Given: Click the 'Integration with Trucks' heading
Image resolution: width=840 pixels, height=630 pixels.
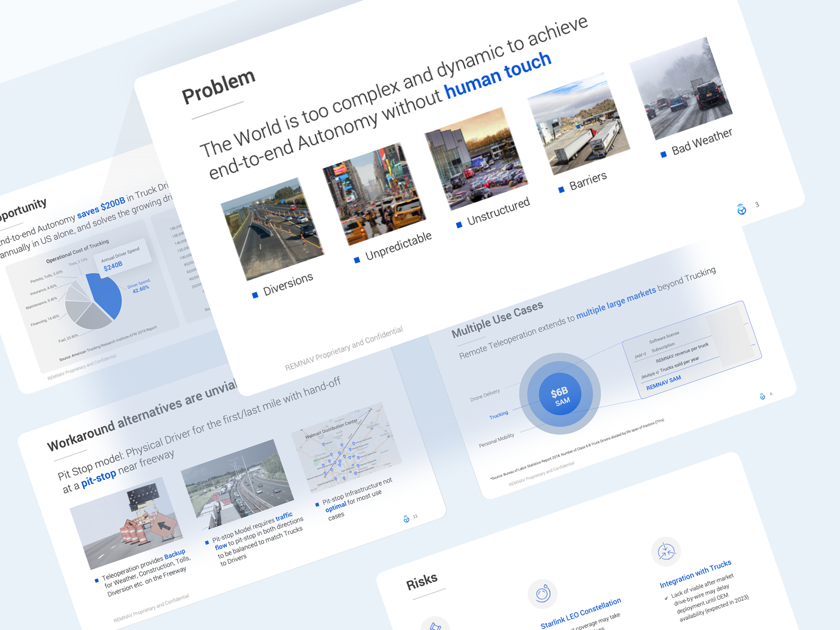Looking at the screenshot, I should (695, 574).
